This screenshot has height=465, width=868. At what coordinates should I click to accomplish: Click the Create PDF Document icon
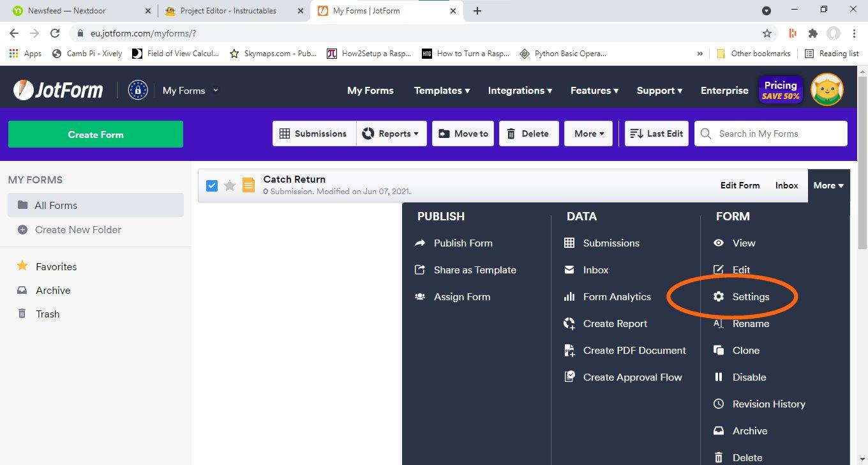click(569, 350)
